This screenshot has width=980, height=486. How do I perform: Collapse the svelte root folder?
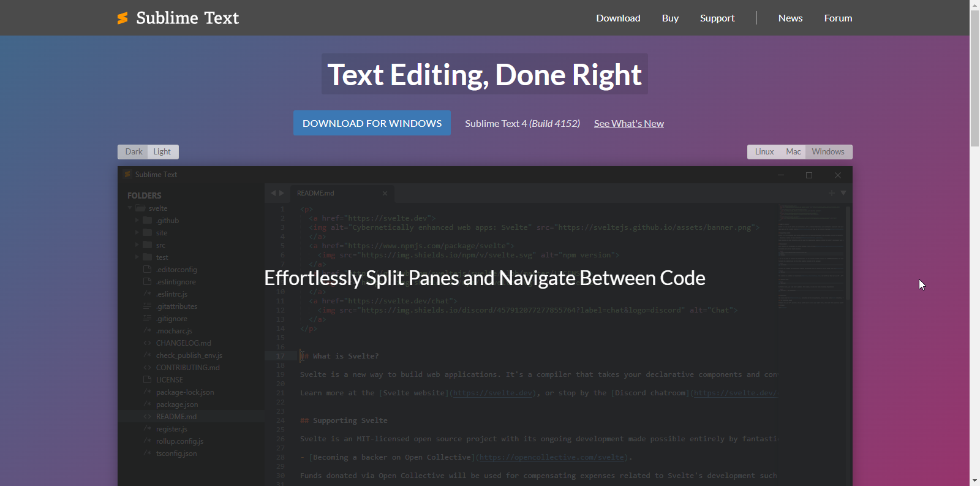click(x=130, y=208)
